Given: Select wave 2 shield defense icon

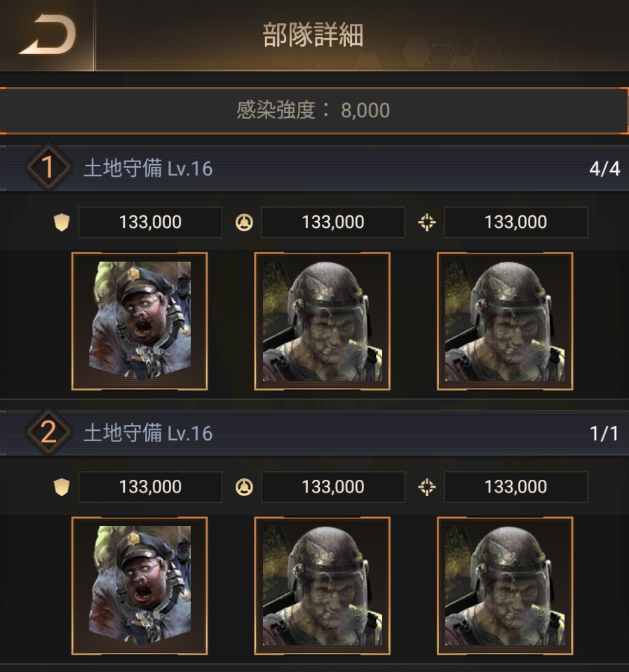Looking at the screenshot, I should [62, 488].
